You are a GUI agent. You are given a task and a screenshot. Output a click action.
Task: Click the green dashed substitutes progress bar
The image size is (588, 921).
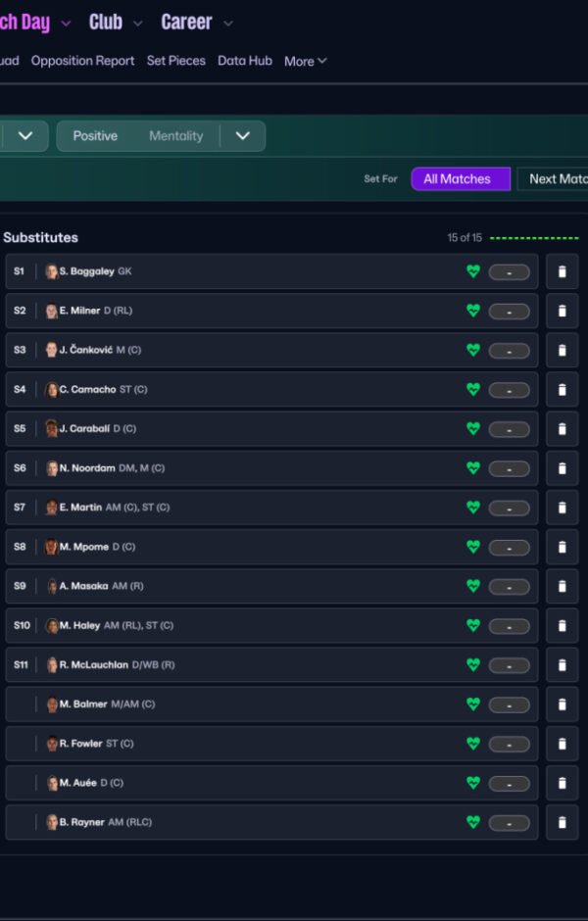pyautogui.click(x=534, y=238)
